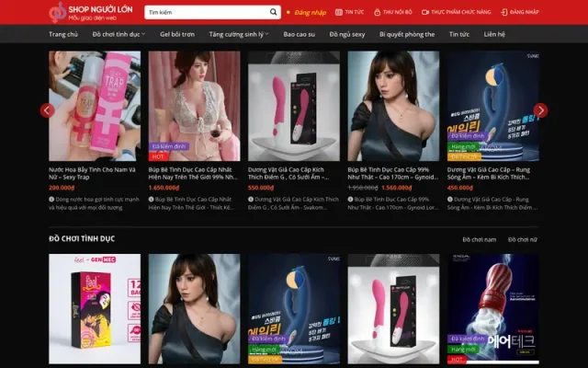
Task: Open the Liên hệ menu item
Action: tap(494, 34)
